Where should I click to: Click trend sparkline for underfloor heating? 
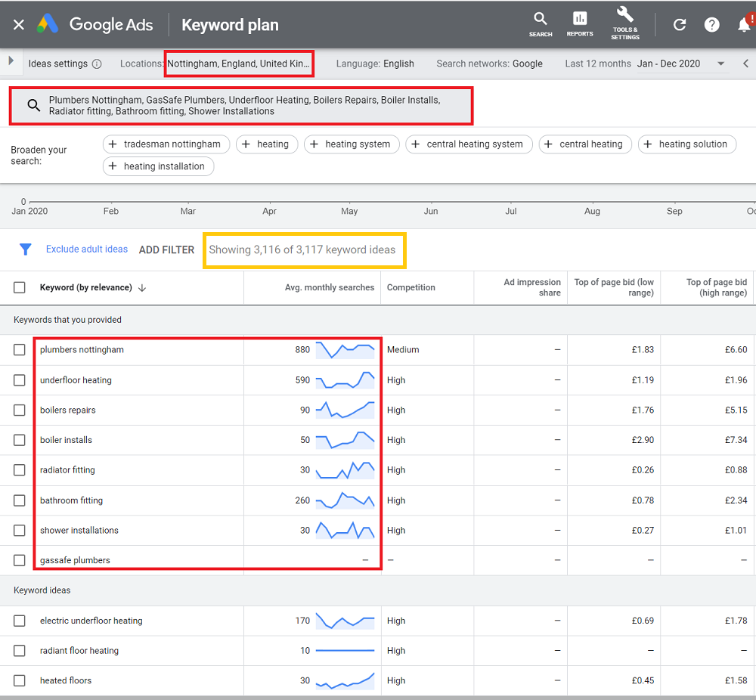(345, 380)
